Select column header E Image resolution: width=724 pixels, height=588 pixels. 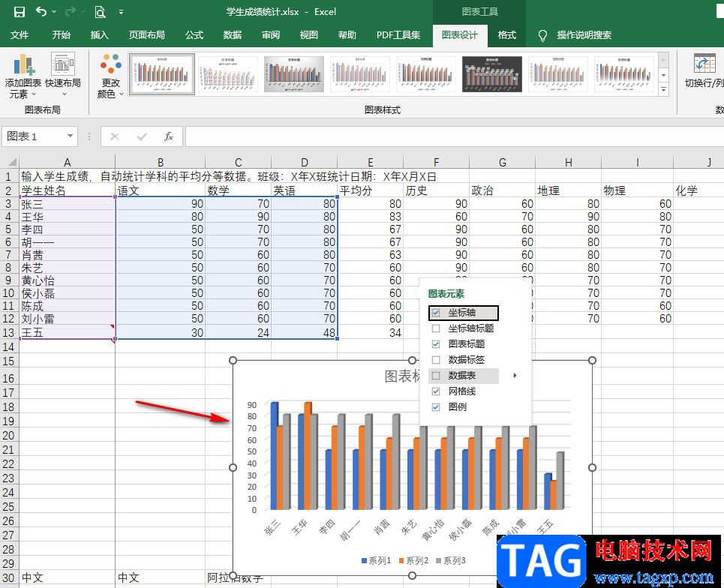point(371,162)
